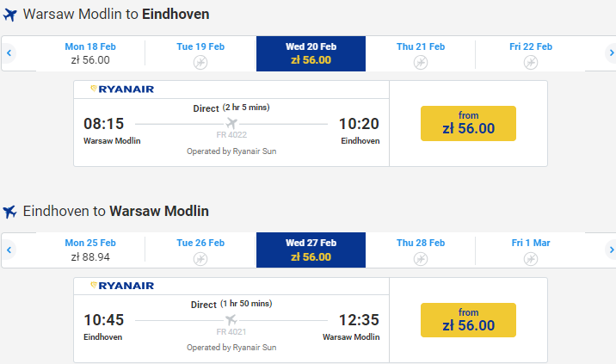Screen dimensions: 616x364
Task: Click no-flight icon under Tue 19 Feb
Action: (200, 62)
